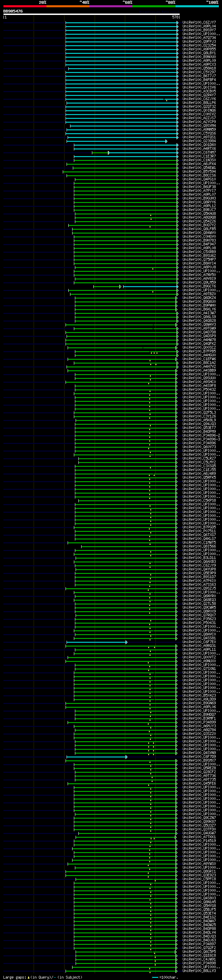Click the short green segment of the C6THM7 row
Viewport: 222px width, 980px height.
click(x=100, y=153)
